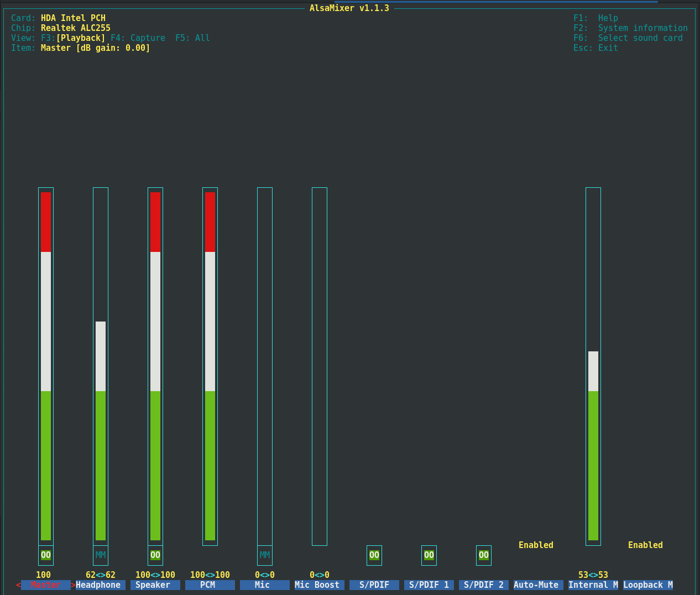700x595 pixels.
Task: Click the Headphone level 62<>62
Action: pos(101,575)
